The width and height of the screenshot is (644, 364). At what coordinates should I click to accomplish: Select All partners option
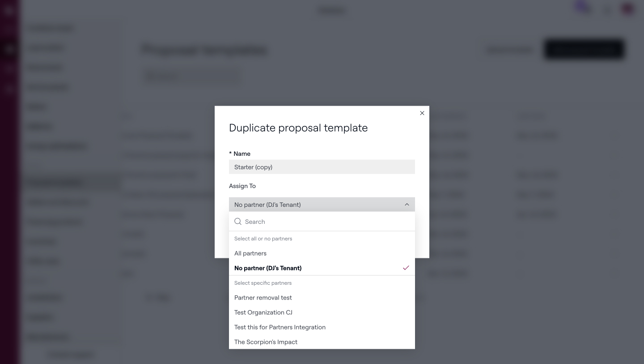point(250,253)
